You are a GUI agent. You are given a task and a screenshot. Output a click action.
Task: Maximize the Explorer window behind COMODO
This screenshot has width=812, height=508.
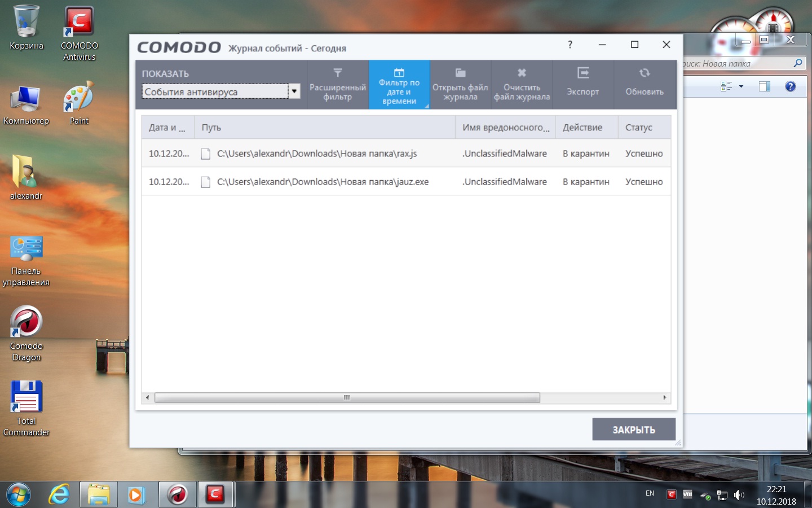pyautogui.click(x=764, y=40)
